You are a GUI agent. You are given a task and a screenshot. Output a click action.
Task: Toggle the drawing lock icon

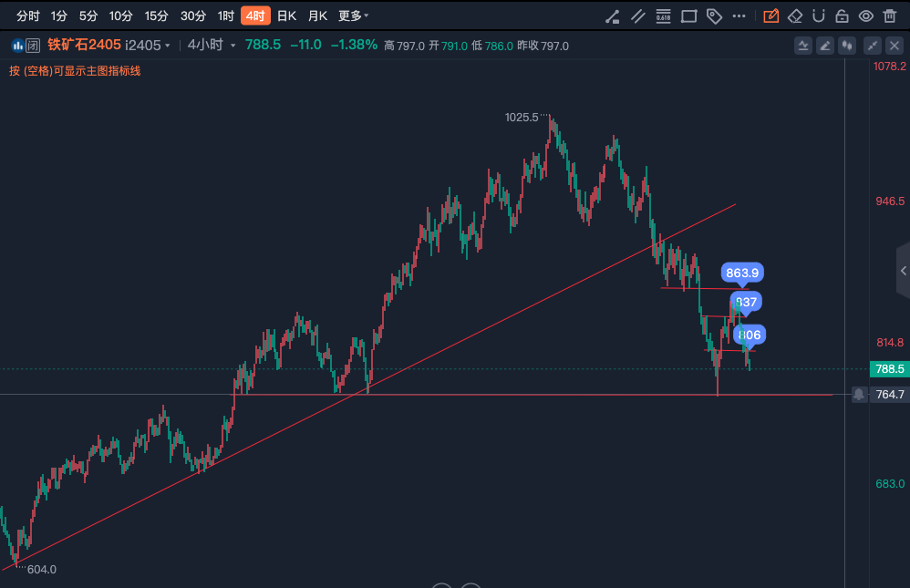click(843, 16)
